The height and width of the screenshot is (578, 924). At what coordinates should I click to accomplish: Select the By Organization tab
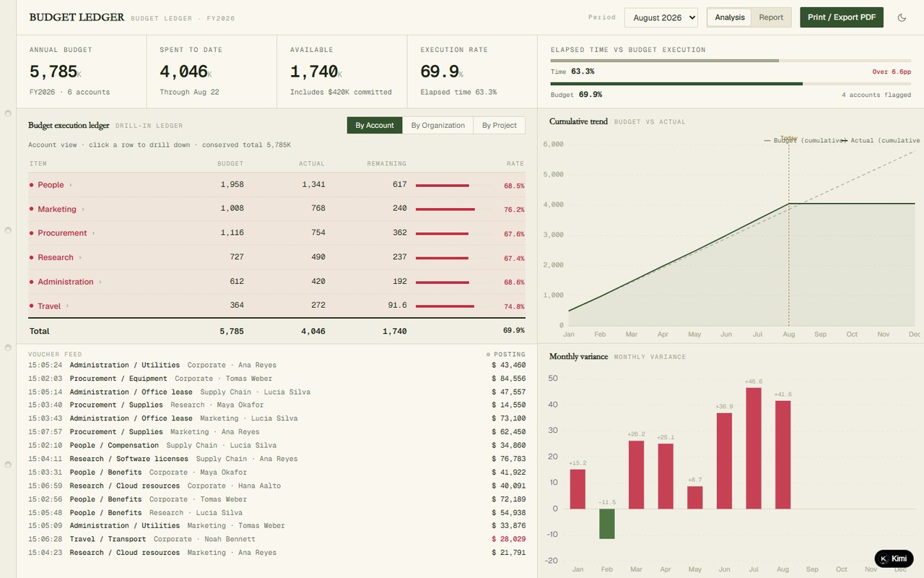(x=437, y=125)
